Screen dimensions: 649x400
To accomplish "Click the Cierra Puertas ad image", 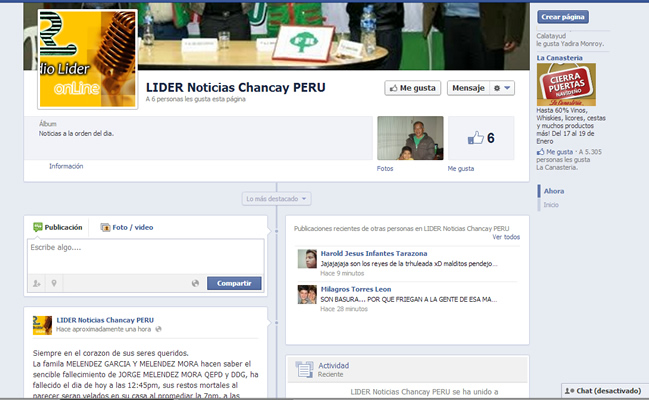I will tap(566, 84).
